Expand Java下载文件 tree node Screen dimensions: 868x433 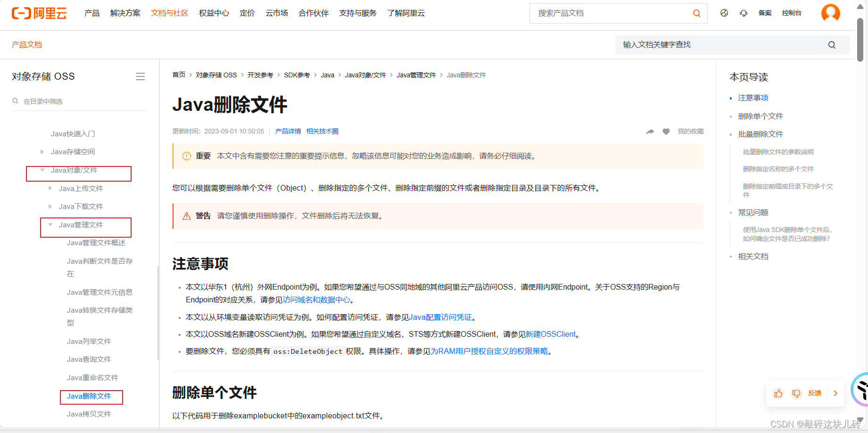pyautogui.click(x=50, y=207)
